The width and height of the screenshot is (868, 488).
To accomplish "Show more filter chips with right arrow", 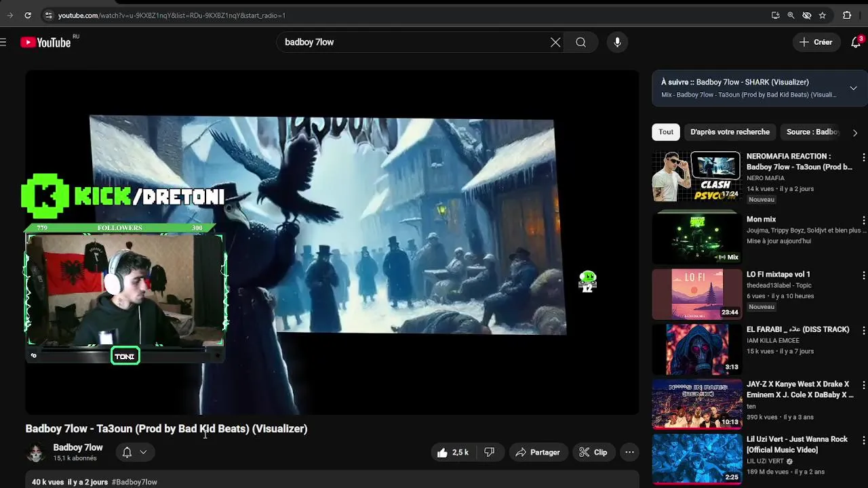I will pyautogui.click(x=854, y=133).
